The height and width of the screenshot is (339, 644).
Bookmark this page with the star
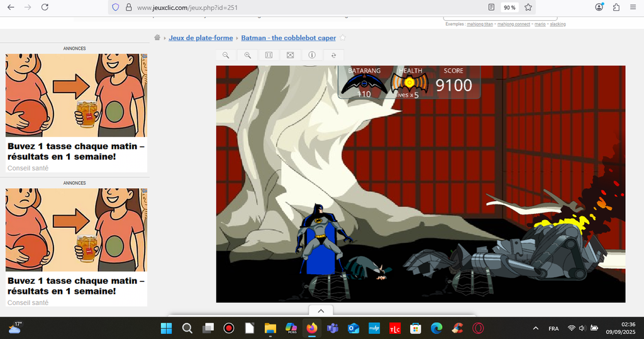pos(528,8)
